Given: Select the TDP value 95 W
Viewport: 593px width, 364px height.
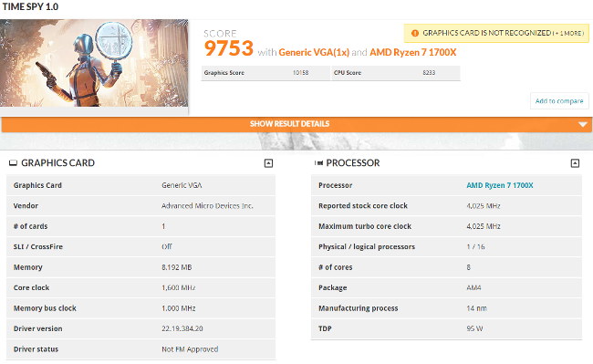Looking at the screenshot, I should [x=474, y=328].
